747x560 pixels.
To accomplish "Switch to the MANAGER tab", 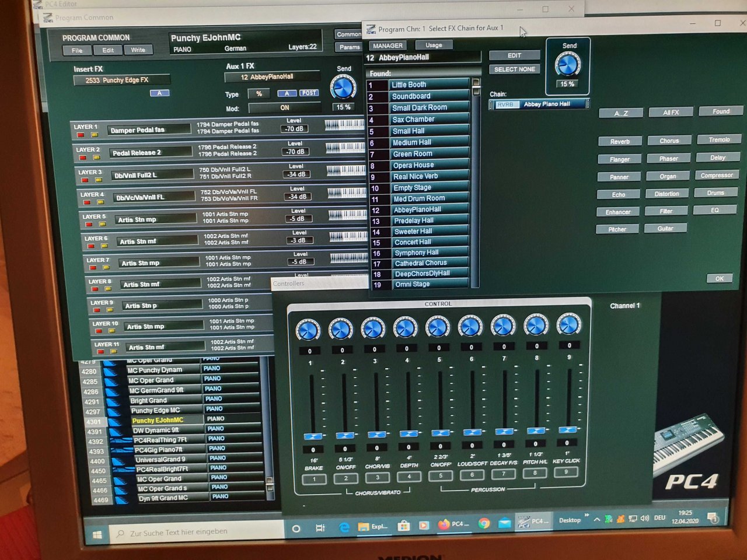I will coord(388,45).
